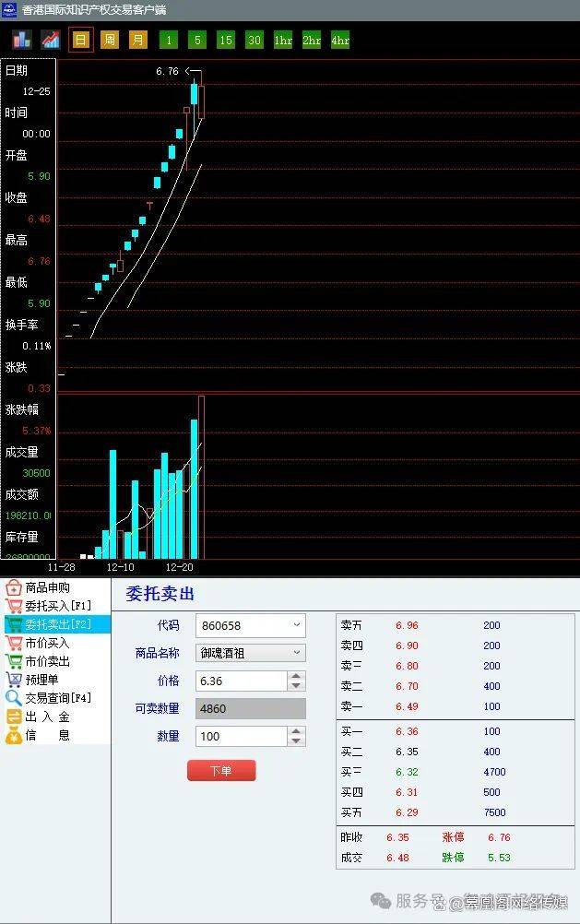Click the 成交 value 6.48
Screen dimensions: 580x924
click(x=397, y=858)
